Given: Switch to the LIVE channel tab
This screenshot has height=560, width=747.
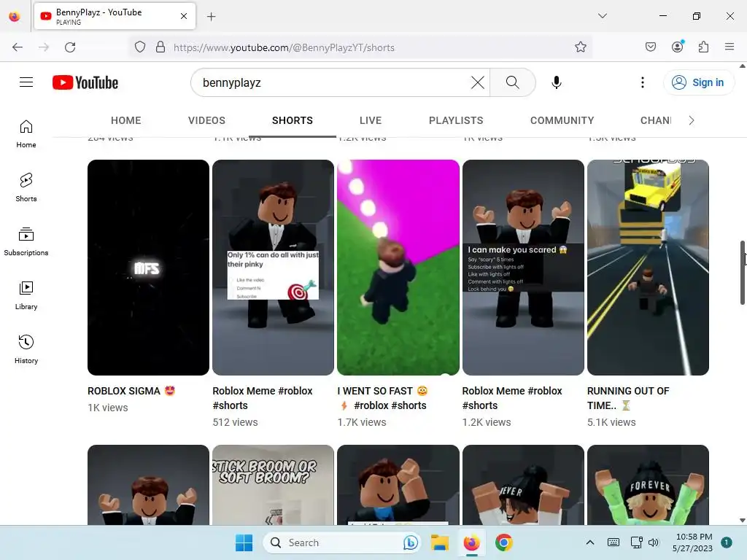Looking at the screenshot, I should 370,120.
